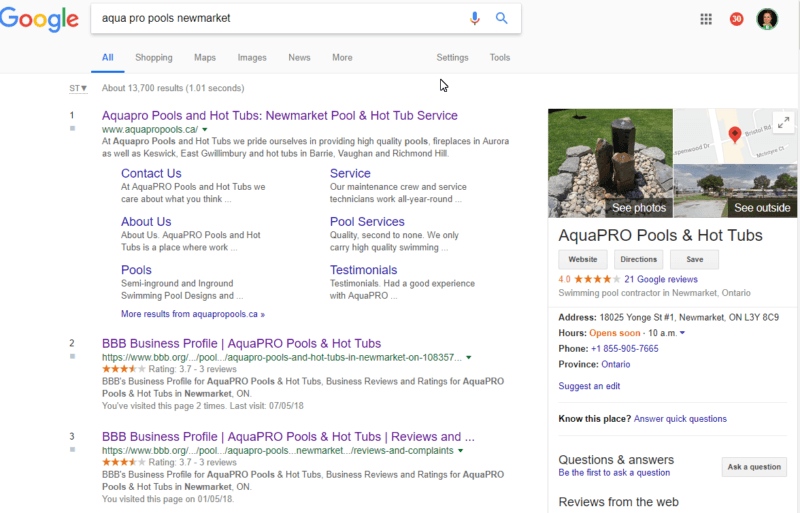Open the About Us sitelink
Image resolution: width=800 pixels, height=513 pixels.
[146, 222]
